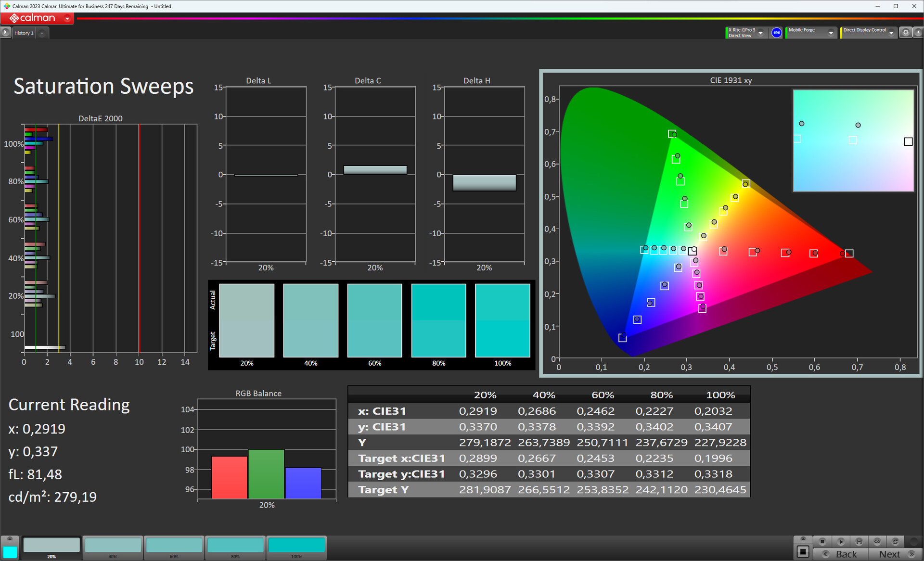Click the play arrow beside History tab

pos(5,33)
